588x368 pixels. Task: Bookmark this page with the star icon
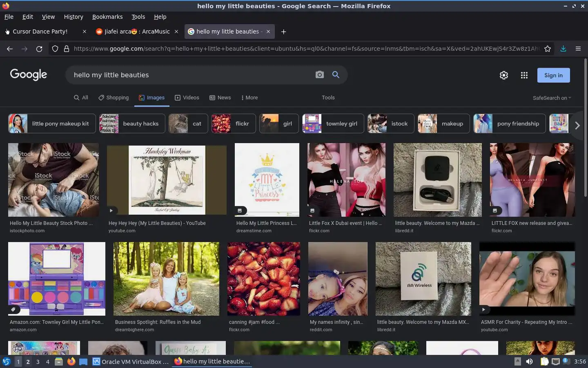click(548, 49)
